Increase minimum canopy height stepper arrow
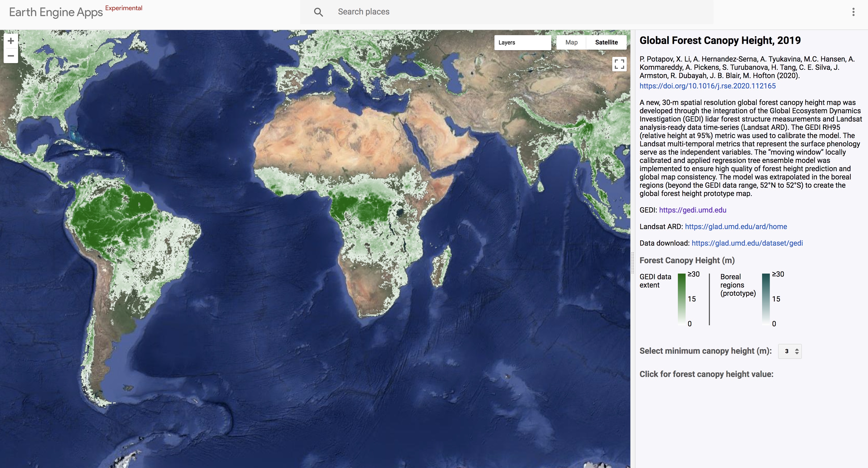This screenshot has height=468, width=868. 797,349
